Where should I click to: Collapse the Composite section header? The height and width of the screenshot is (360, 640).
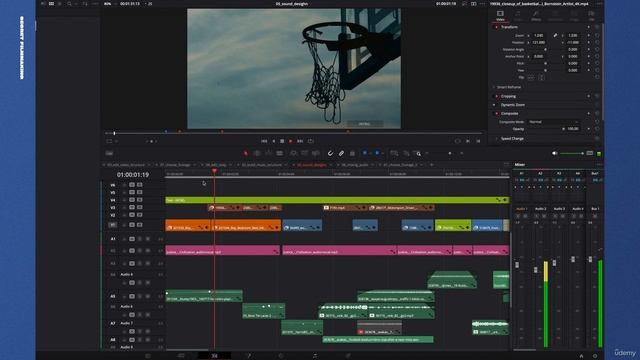click(x=509, y=113)
